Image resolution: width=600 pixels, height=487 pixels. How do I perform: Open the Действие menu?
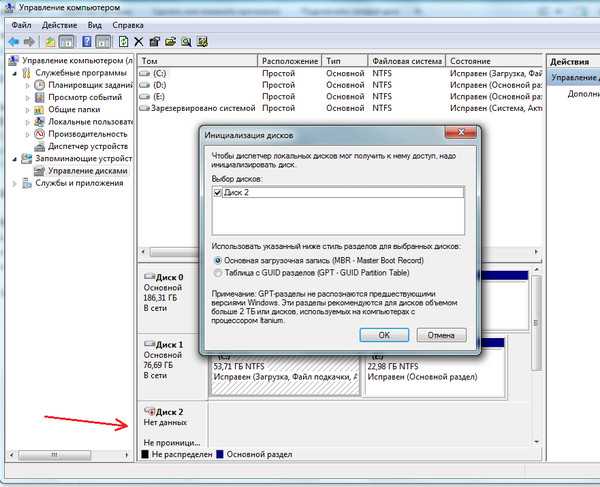(x=59, y=25)
